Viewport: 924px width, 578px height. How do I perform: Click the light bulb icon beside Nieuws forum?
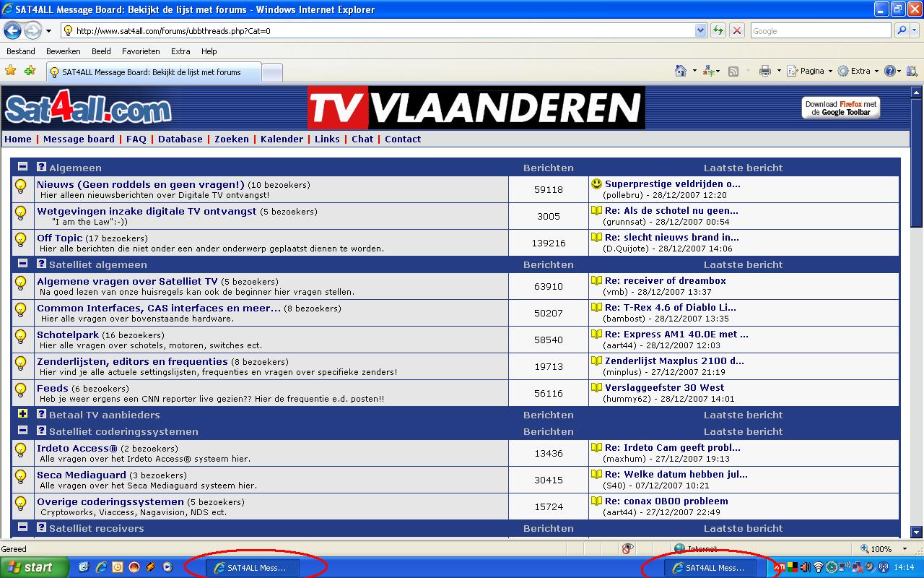pyautogui.click(x=21, y=186)
